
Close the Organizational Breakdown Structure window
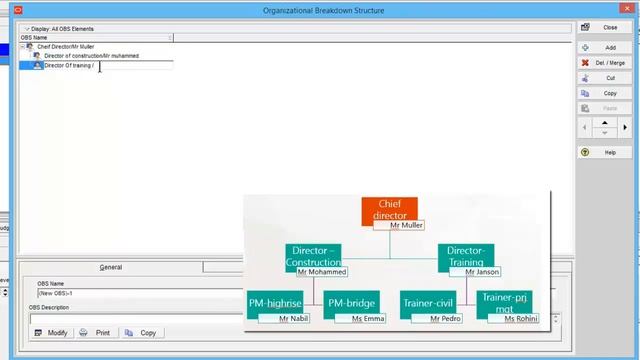627,9
